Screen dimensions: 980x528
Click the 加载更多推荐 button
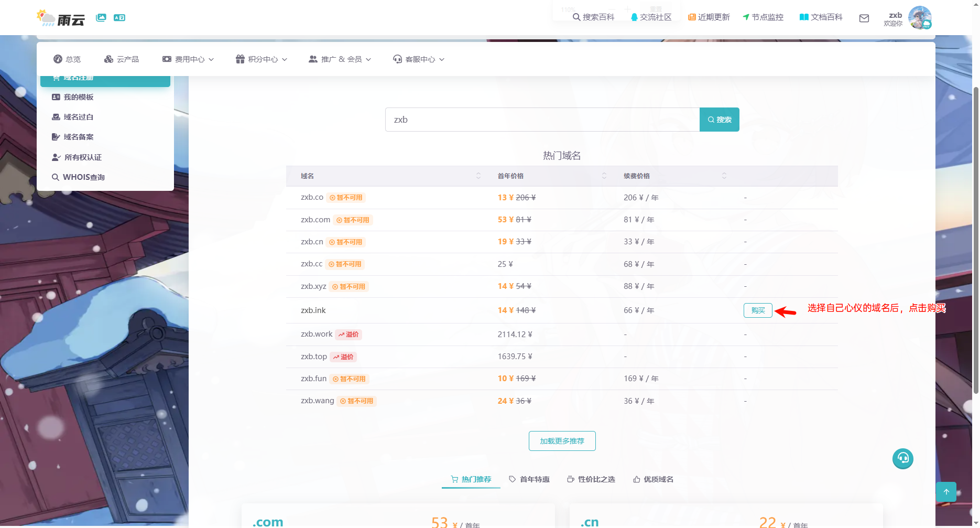coord(562,441)
